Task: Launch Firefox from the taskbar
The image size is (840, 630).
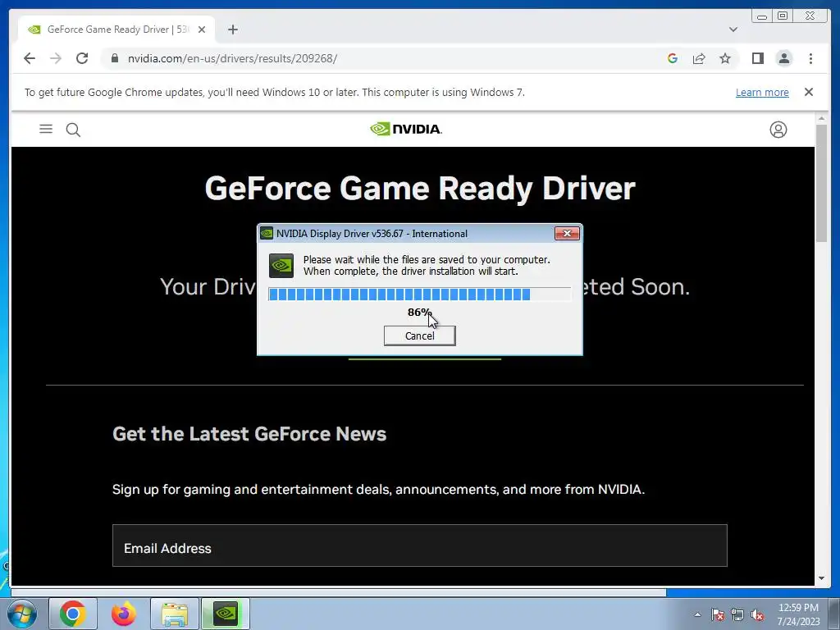Action: 124,614
